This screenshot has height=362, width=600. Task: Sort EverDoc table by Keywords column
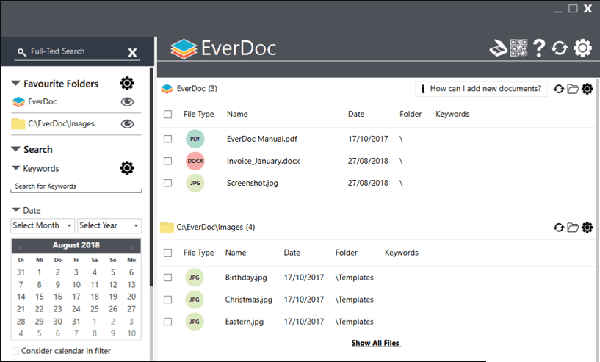[452, 114]
